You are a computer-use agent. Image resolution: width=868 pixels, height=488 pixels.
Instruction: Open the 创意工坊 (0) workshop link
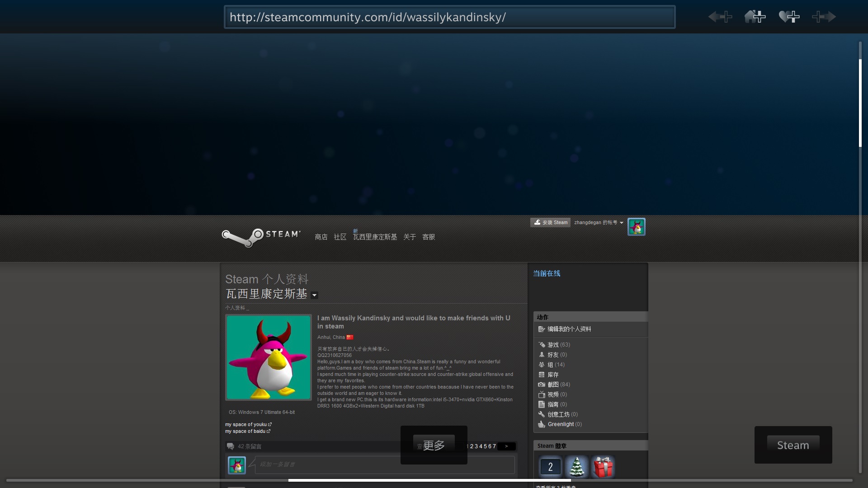click(x=563, y=414)
